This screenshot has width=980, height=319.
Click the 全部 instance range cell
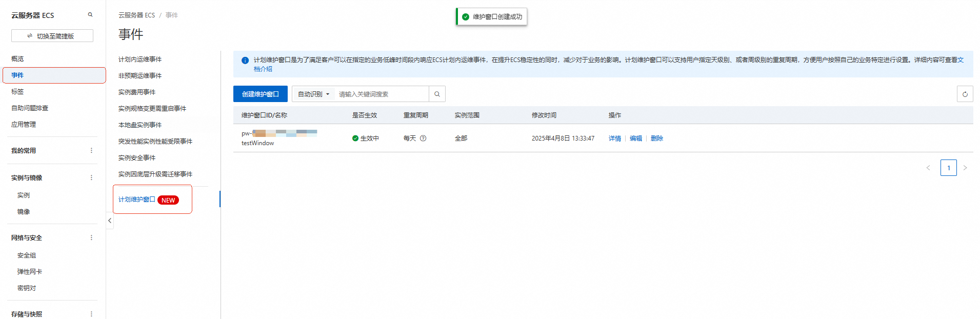pyautogui.click(x=461, y=138)
